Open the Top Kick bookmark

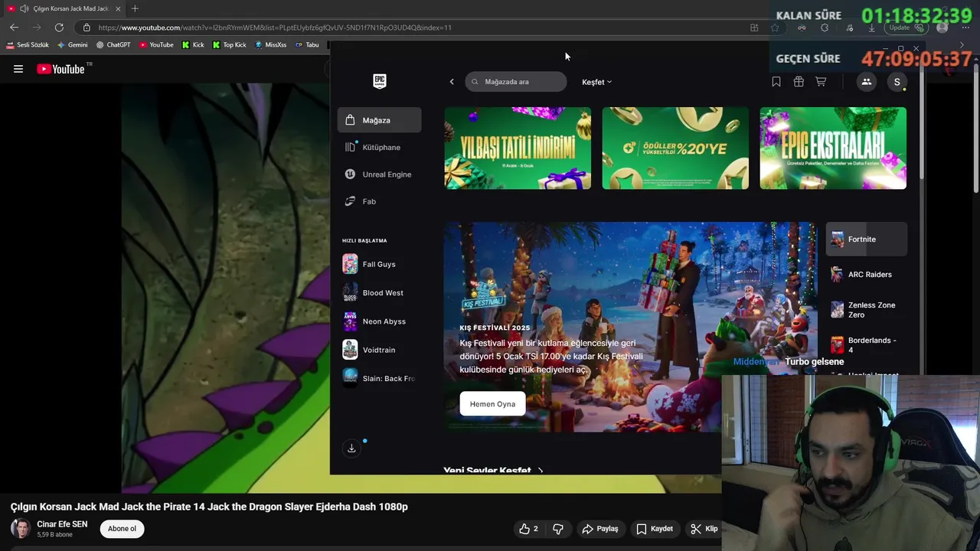pos(229,45)
